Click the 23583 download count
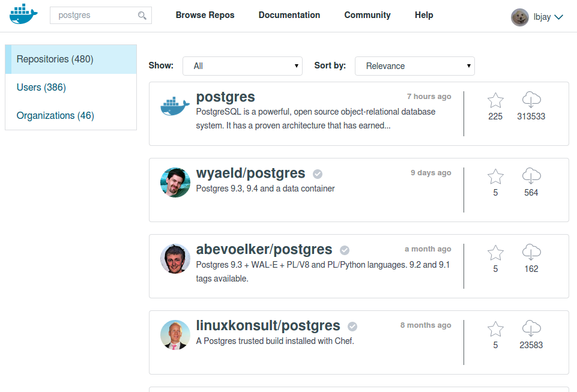The image size is (577, 392). click(531, 345)
